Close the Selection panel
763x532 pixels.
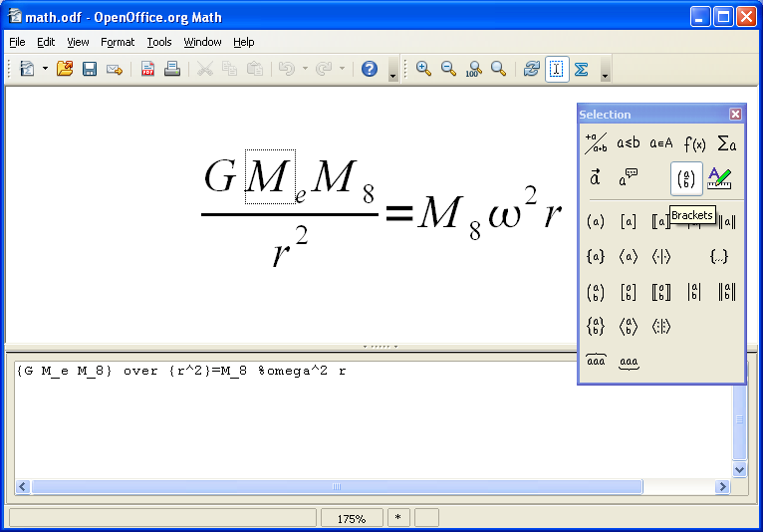tap(735, 115)
